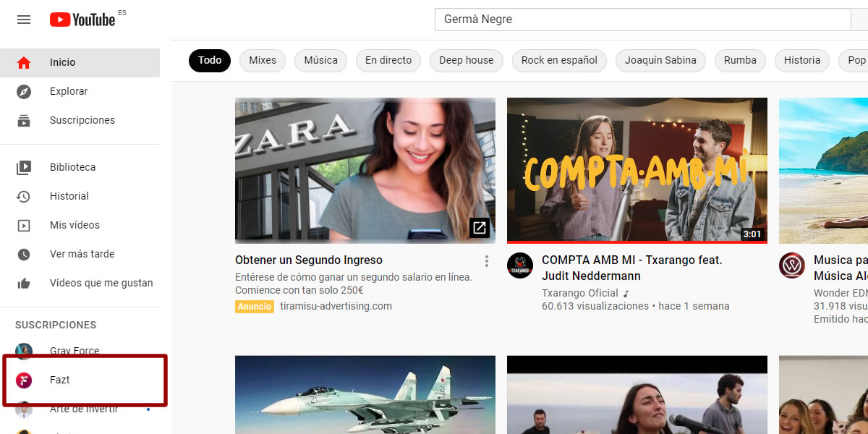Click the 60.613 visualizaciones text
868x434 pixels.
(x=595, y=306)
